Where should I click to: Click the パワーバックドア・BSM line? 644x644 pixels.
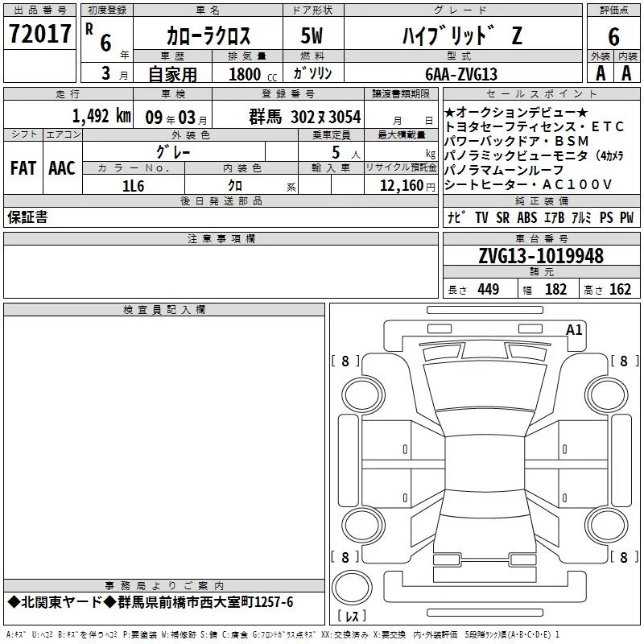click(x=517, y=141)
